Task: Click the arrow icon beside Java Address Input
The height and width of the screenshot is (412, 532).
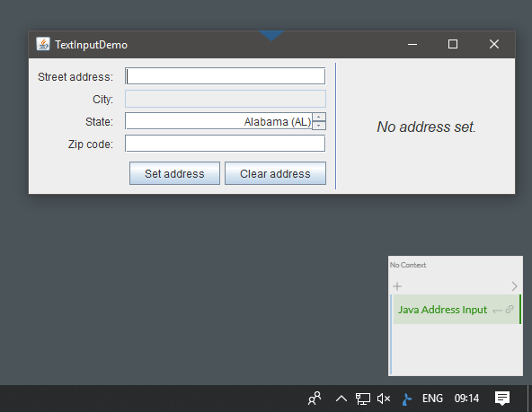Action: [498, 311]
